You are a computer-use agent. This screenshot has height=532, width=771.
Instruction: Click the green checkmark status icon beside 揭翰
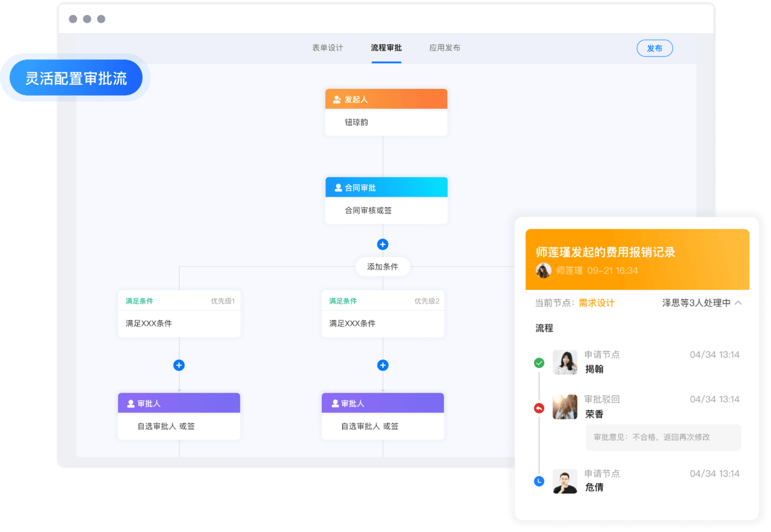coord(539,363)
